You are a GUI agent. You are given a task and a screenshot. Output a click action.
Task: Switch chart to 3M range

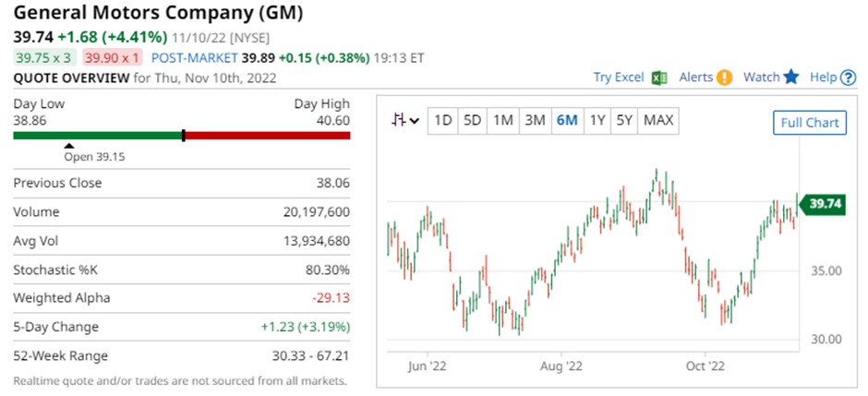(535, 120)
